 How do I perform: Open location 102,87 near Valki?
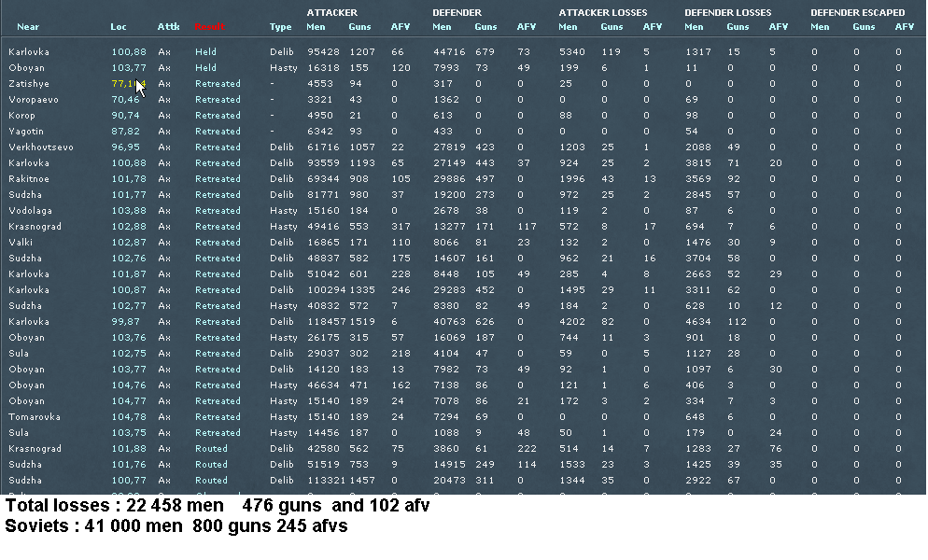(129, 243)
